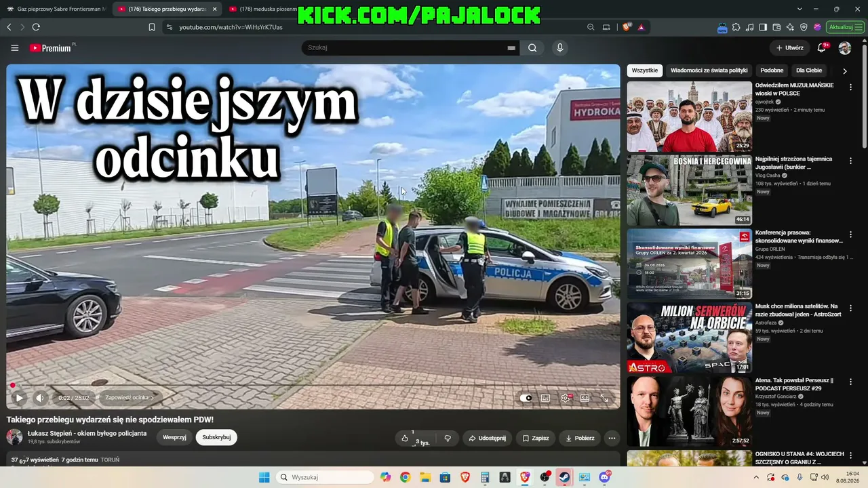Open options for the Jugosławii bunkier video
Image resolution: width=868 pixels, height=488 pixels.
click(x=850, y=161)
